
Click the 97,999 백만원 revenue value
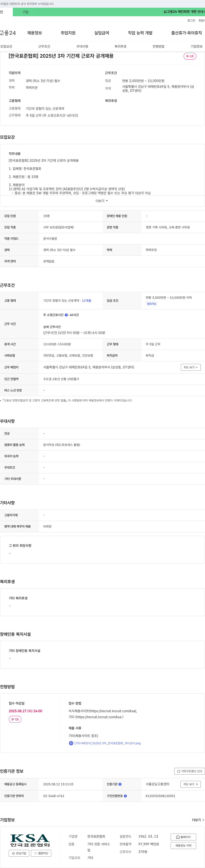(148, 844)
